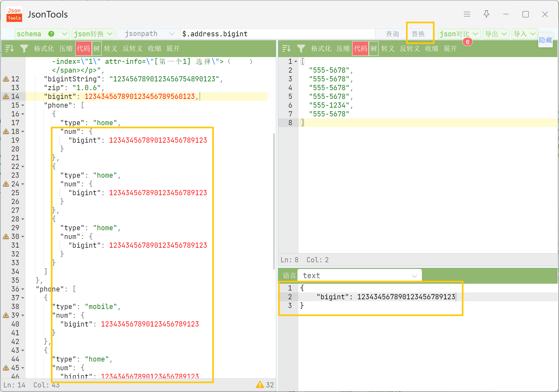Screen dimensions: 559x392
Task: Click the 隐藏 hide button
Action: pyautogui.click(x=545, y=40)
